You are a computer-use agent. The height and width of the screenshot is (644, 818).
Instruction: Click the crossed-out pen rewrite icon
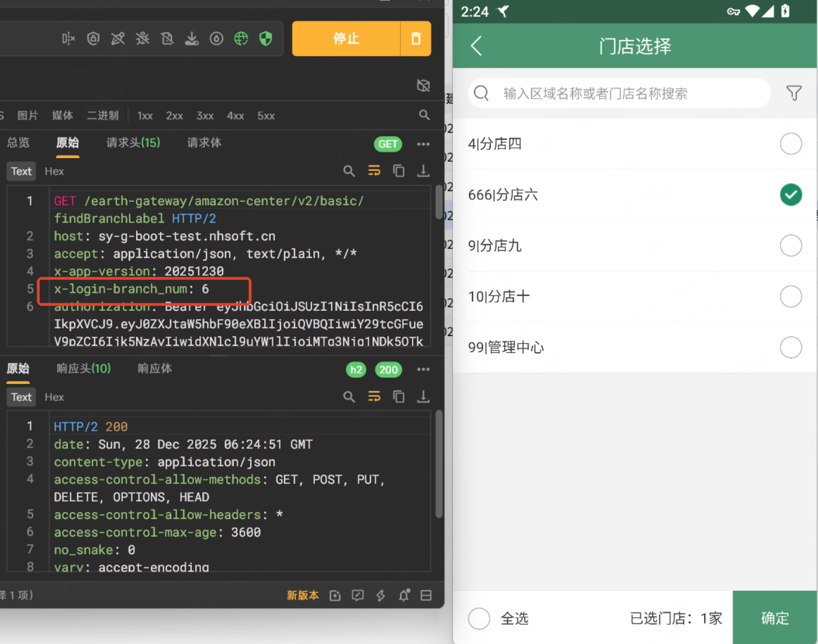click(x=118, y=39)
